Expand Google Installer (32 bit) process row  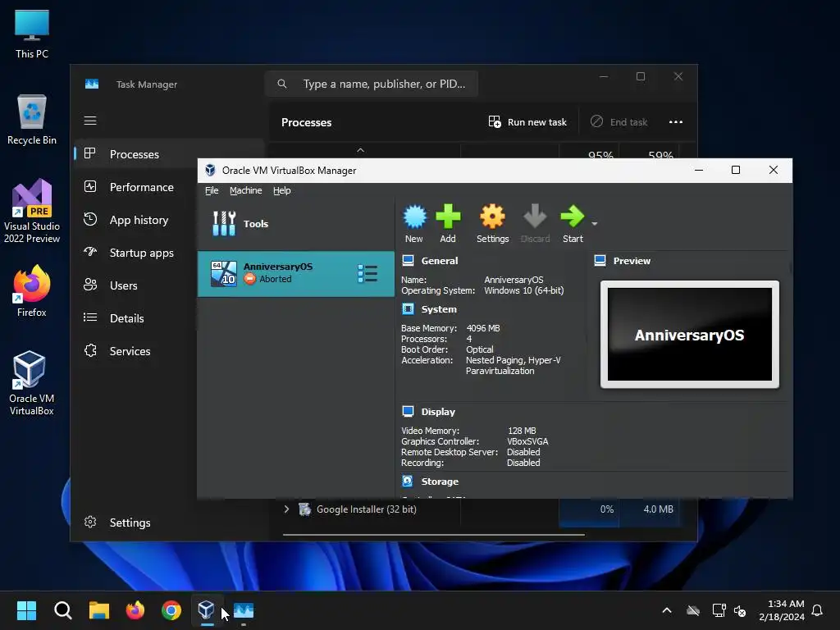click(286, 509)
